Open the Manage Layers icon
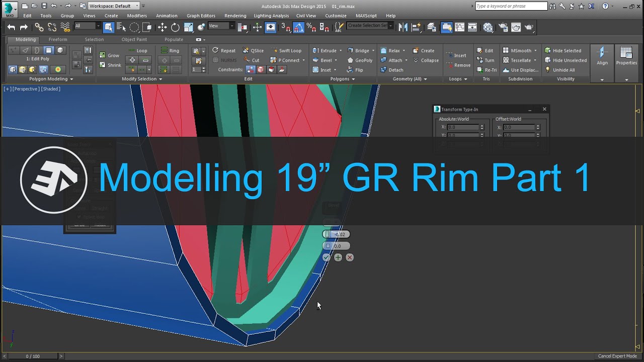 [431, 27]
